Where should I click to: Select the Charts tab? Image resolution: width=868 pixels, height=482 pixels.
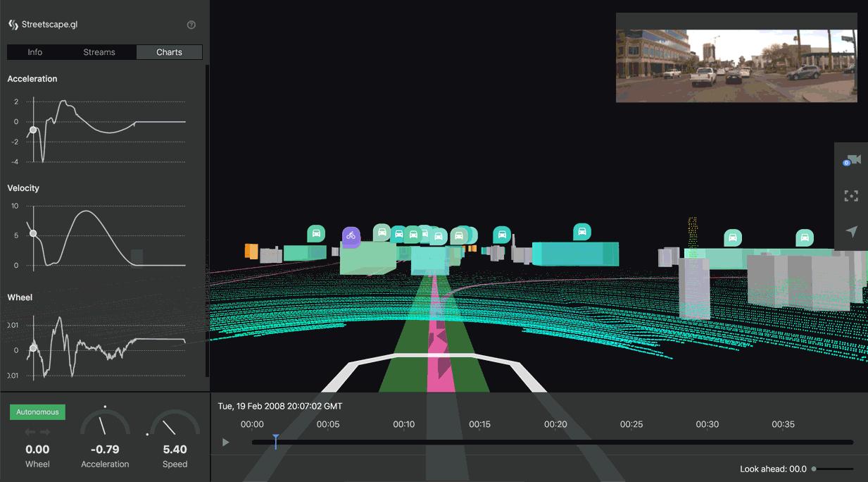(x=169, y=51)
